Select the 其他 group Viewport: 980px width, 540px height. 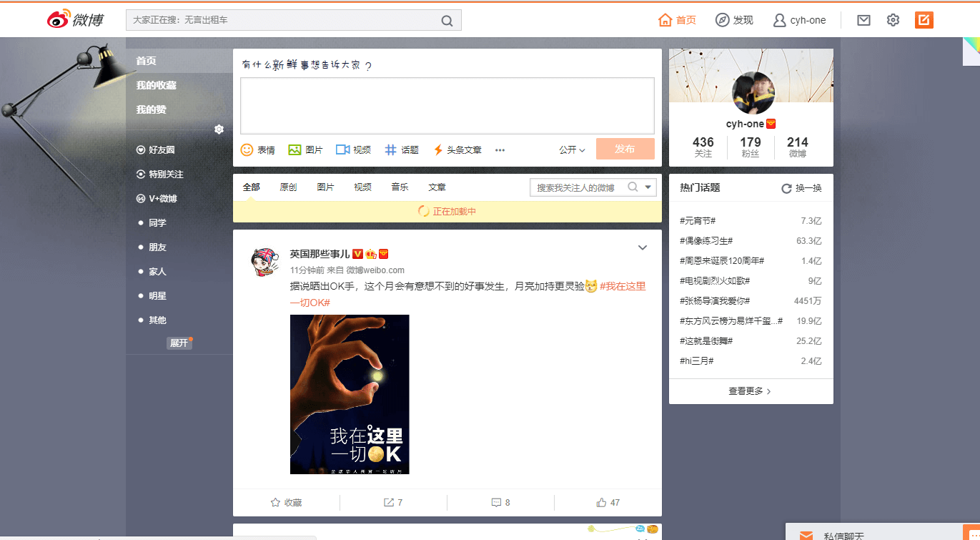coord(157,320)
